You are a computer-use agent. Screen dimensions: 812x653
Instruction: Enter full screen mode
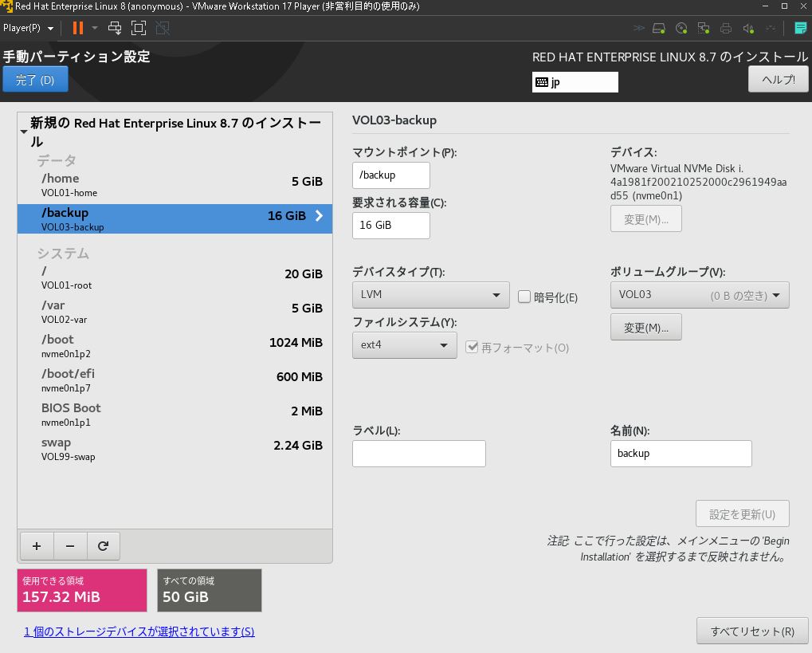click(139, 28)
